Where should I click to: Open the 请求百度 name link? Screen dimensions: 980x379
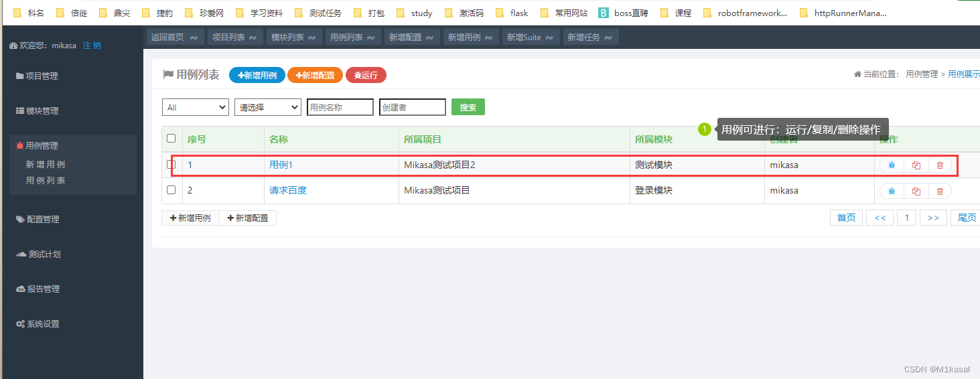pyautogui.click(x=288, y=190)
